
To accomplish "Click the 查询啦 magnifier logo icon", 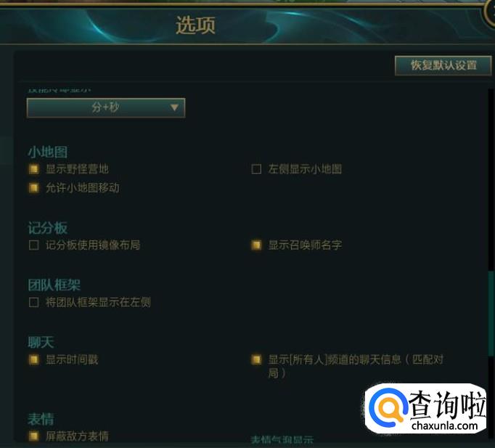I will tap(388, 407).
